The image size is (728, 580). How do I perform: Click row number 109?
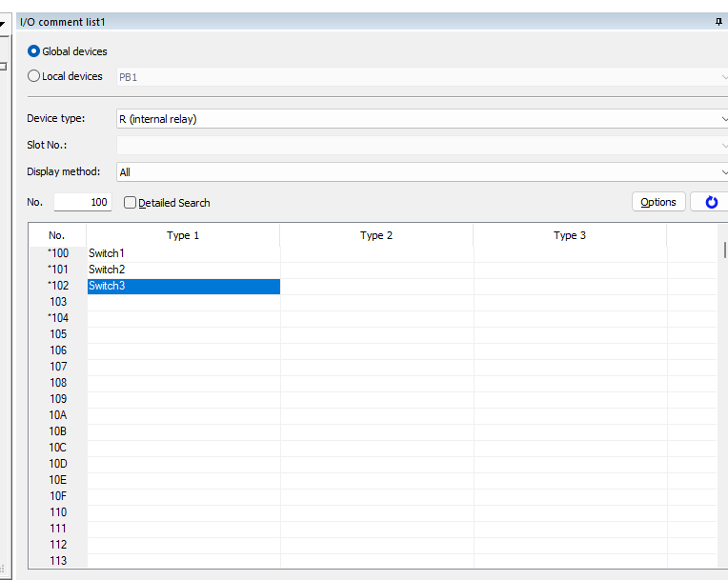tap(58, 399)
